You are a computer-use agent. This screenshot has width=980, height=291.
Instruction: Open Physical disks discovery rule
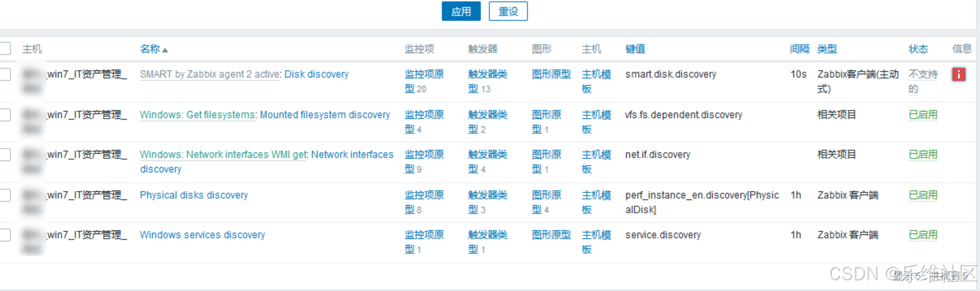tap(194, 195)
